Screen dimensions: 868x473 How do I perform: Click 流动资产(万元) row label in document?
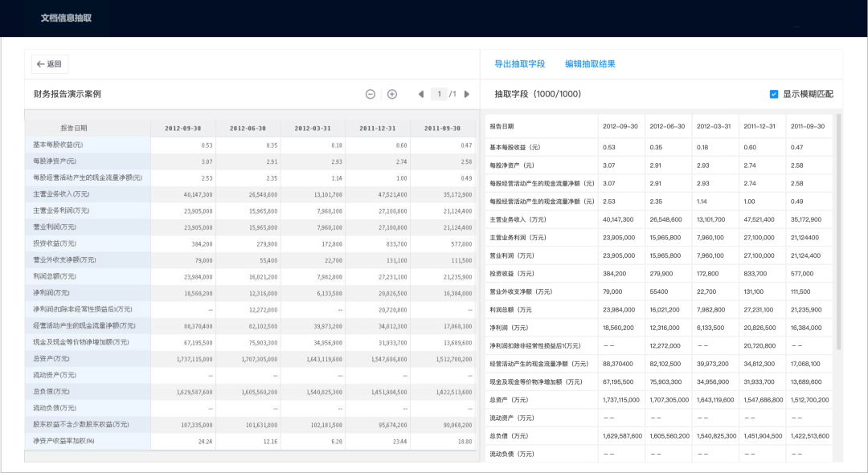point(55,375)
